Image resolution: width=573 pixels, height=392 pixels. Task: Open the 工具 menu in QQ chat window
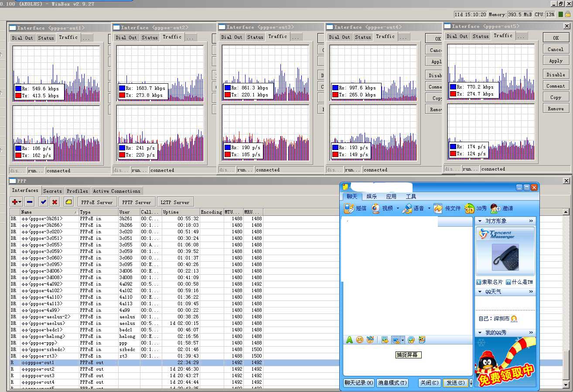[411, 197]
